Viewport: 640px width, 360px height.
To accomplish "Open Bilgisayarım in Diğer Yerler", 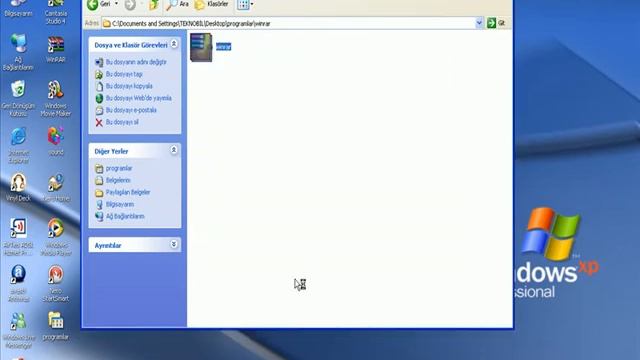I will [120, 204].
